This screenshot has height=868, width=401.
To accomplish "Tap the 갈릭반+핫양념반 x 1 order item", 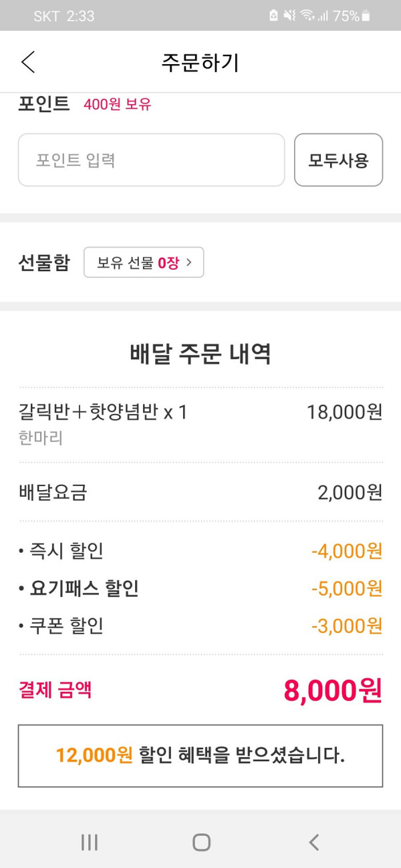I will pyautogui.click(x=200, y=424).
